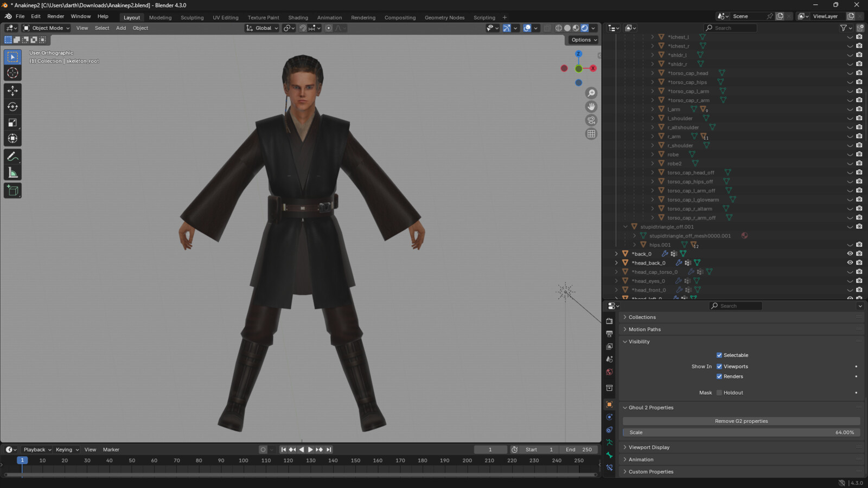This screenshot has height=488, width=868.
Task: Open the Render properties tab
Action: pyautogui.click(x=609, y=321)
